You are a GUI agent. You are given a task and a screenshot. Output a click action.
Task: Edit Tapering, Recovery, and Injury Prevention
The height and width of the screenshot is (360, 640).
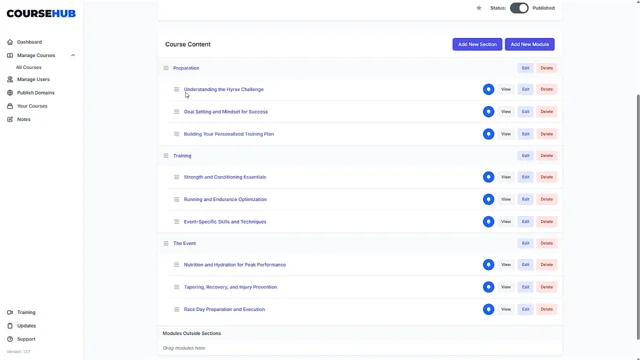[525, 287]
